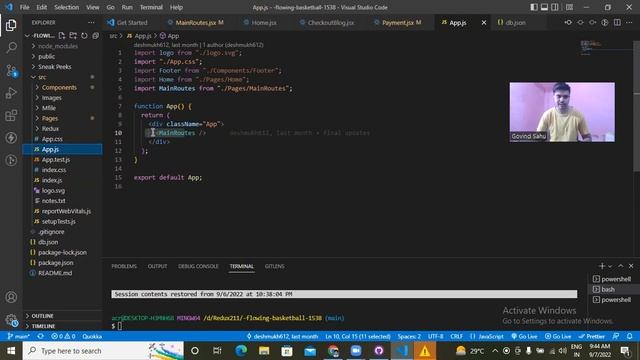Click New File icon in Explorer header
Screen dimensions: 640x360
(x=62, y=36)
